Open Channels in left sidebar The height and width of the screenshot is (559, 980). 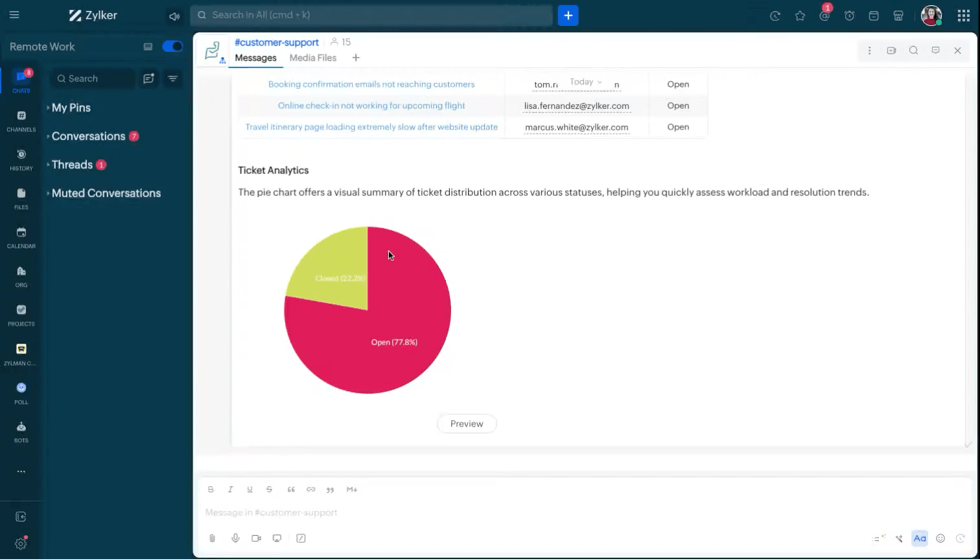pyautogui.click(x=21, y=121)
